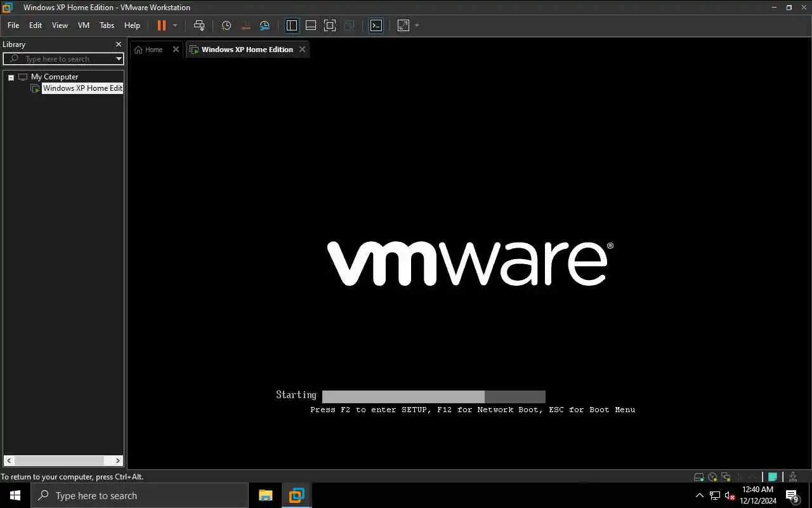Click the boot progress bar
The height and width of the screenshot is (508, 812).
tap(434, 397)
